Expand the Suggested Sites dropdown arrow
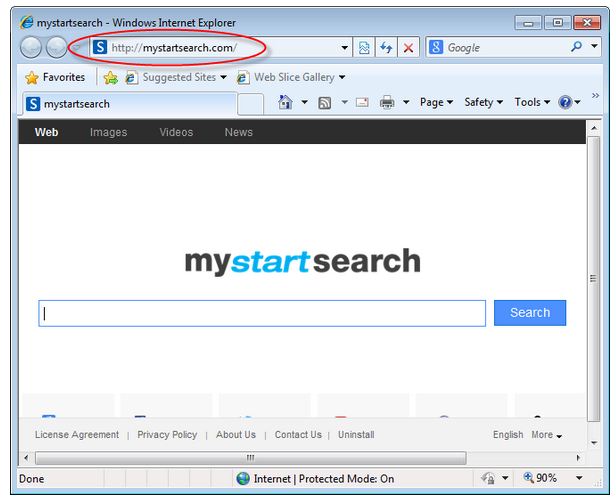Image resolution: width=616 pixels, height=502 pixels. [223, 77]
